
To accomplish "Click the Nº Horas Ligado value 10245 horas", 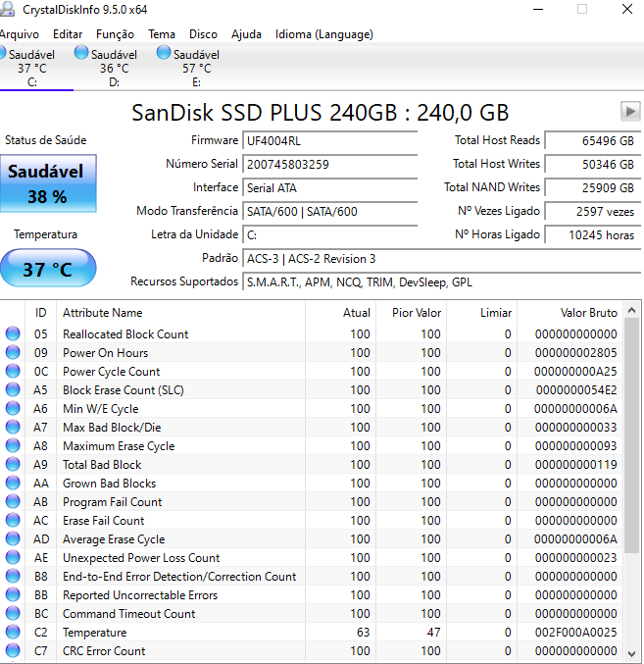I will [x=593, y=235].
